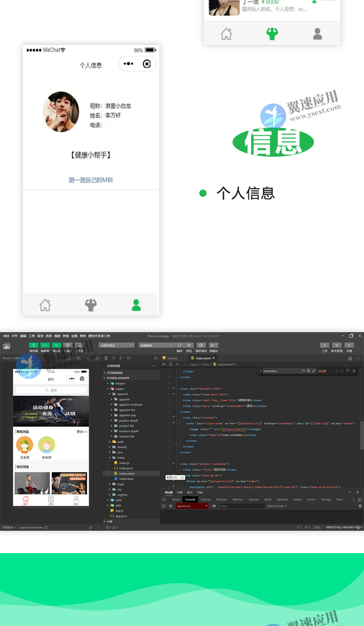364x626 pixels.
Task: Toggle the 调试器 (debugger) panel button
Action: tap(56, 345)
